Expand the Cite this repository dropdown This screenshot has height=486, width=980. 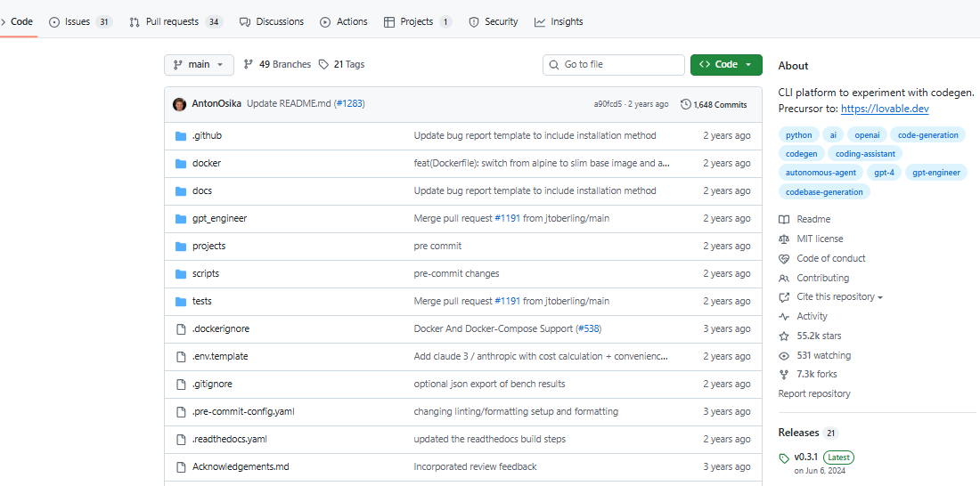coord(830,296)
